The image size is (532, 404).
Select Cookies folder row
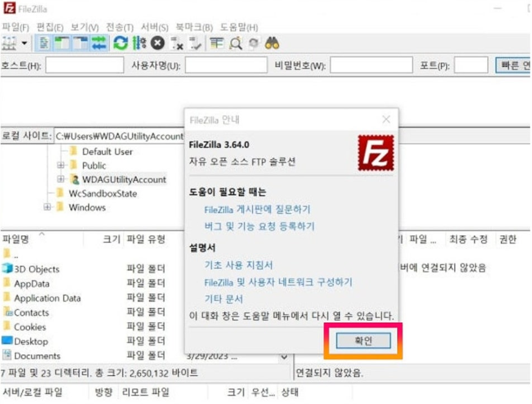tap(30, 327)
